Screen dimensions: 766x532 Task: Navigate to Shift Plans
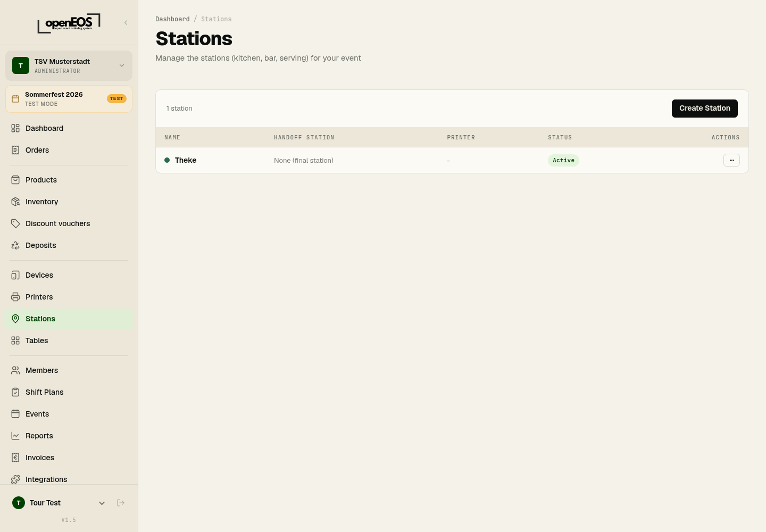[69, 392]
